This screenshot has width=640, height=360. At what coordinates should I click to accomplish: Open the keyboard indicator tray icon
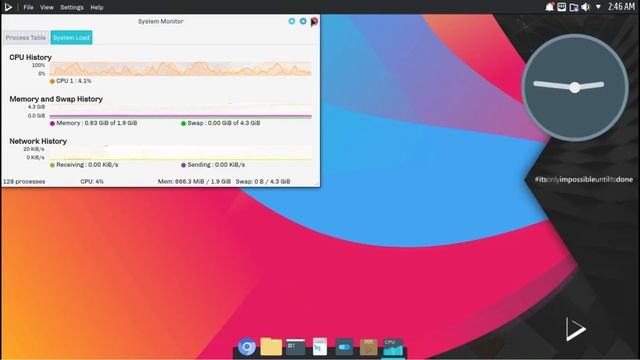click(x=562, y=7)
